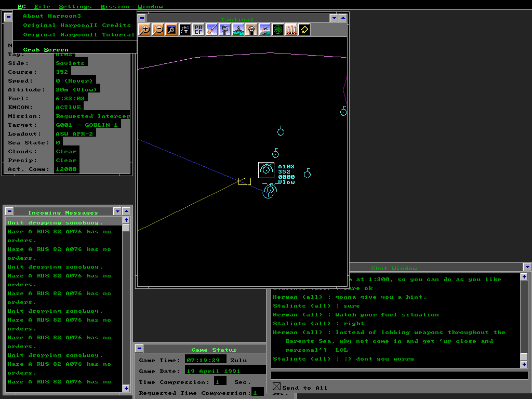Click the Zoom In magnifier icon
Image resolution: width=532 pixels, height=399 pixels.
tap(145, 30)
